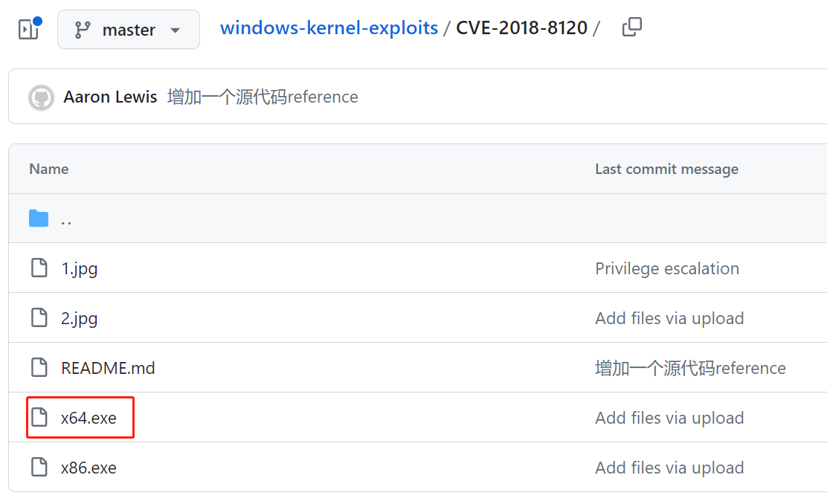
Task: Open the "Privilege escalation" commit message
Action: [667, 268]
